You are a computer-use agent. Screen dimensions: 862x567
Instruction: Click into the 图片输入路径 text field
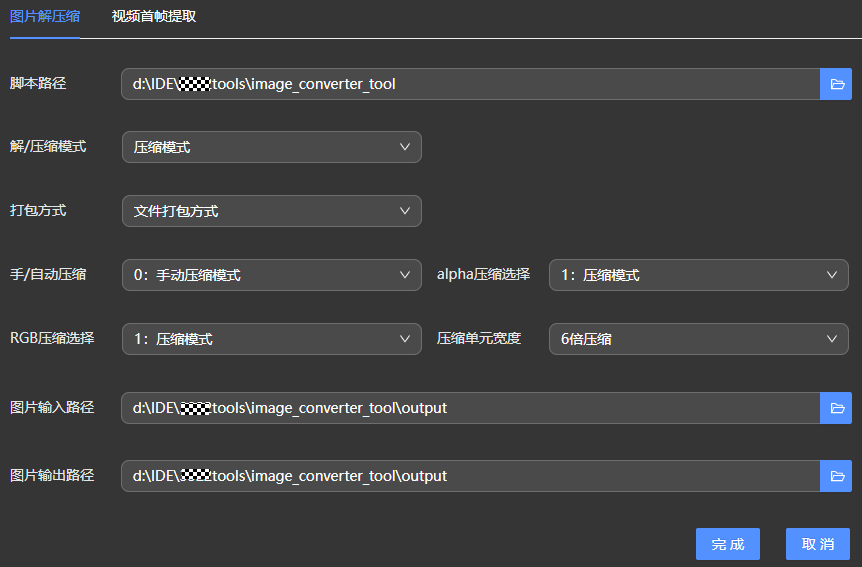[x=470, y=408]
